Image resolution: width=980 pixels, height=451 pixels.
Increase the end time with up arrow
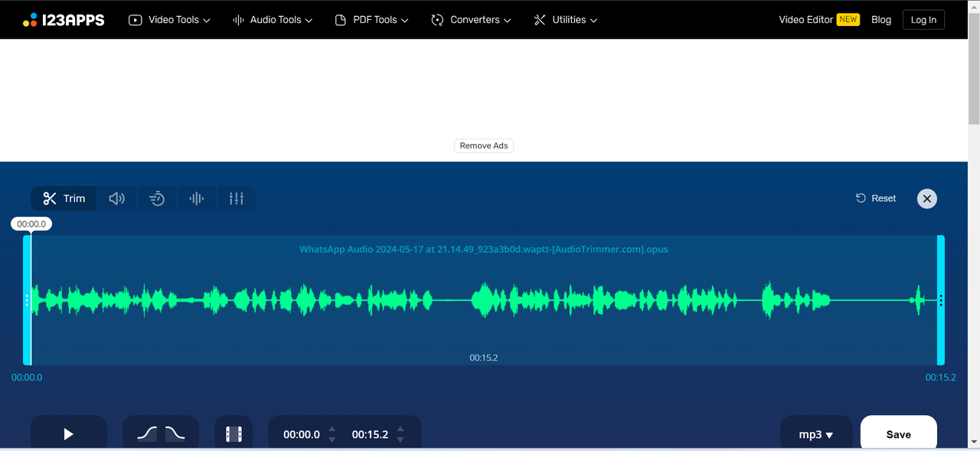400,429
